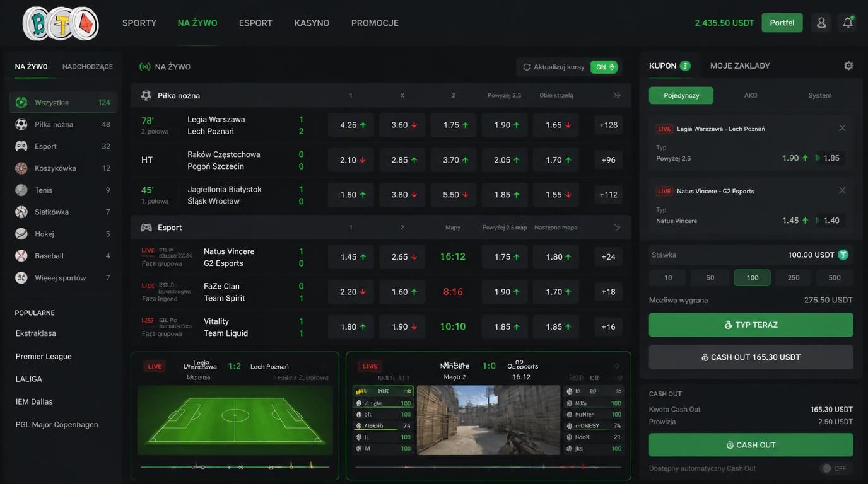Image resolution: width=868 pixels, height=484 pixels.
Task: Remove the Natus Vincere - G2 Esports bet
Action: point(842,190)
